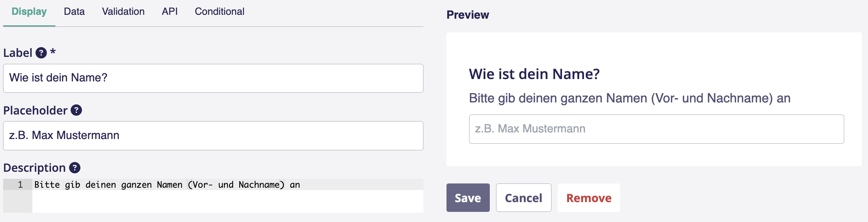Remove the component with the Remove button
868x222 pixels.
589,198
